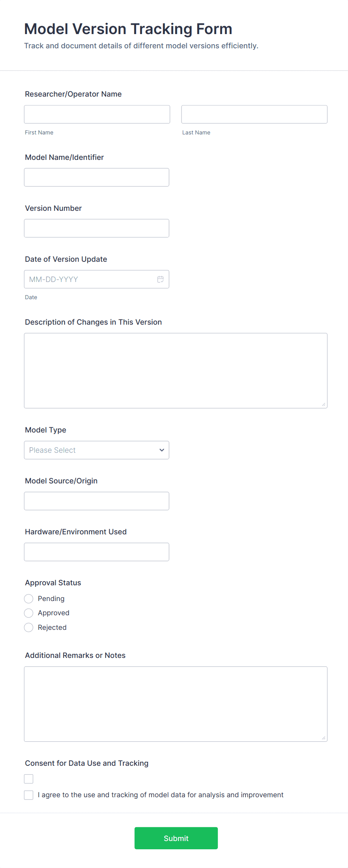
Task: Open the calendar date picker icon
Action: pyautogui.click(x=161, y=279)
